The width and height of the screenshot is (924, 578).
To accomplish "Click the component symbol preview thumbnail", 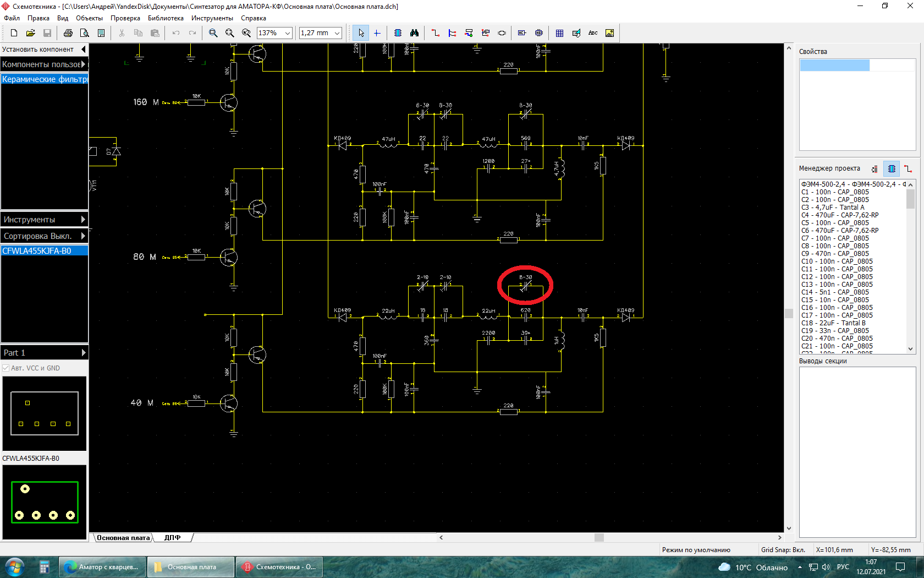I will tap(45, 413).
